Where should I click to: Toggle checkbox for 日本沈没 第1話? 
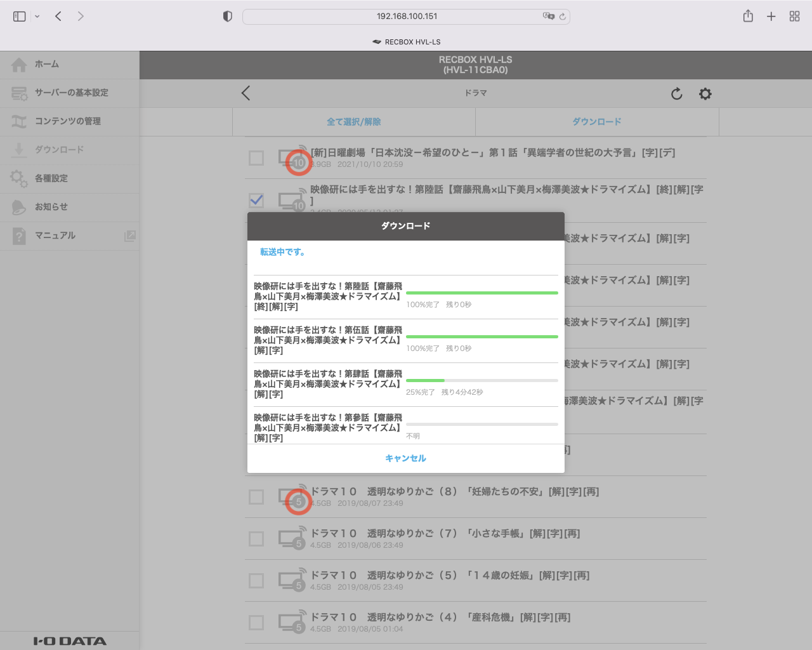pos(256,157)
